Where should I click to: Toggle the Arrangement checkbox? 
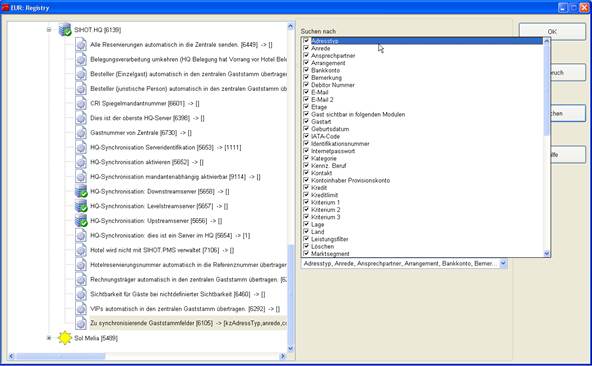[x=306, y=63]
